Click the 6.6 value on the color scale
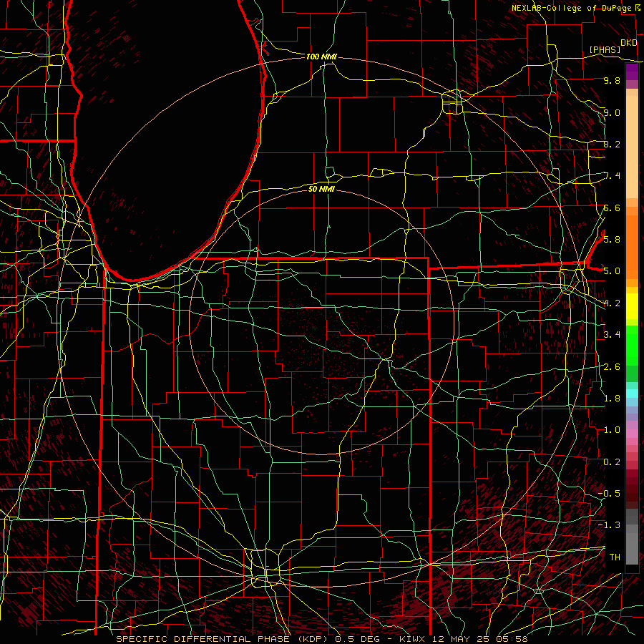The width and height of the screenshot is (644, 644). [612, 208]
